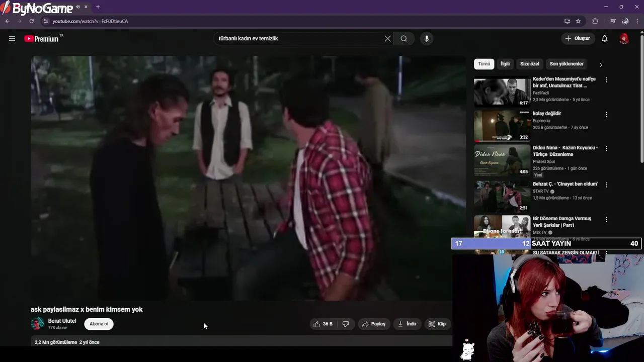Go back with browser back arrow

point(7,21)
